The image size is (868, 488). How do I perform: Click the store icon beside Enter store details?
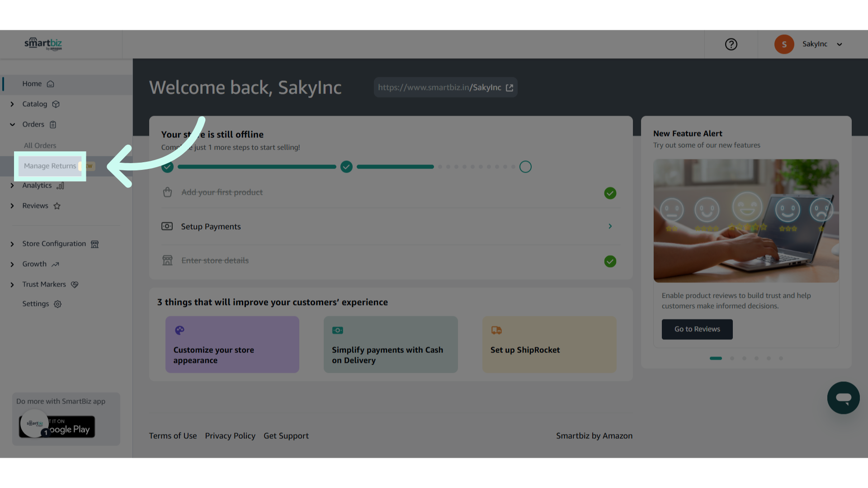point(167,260)
